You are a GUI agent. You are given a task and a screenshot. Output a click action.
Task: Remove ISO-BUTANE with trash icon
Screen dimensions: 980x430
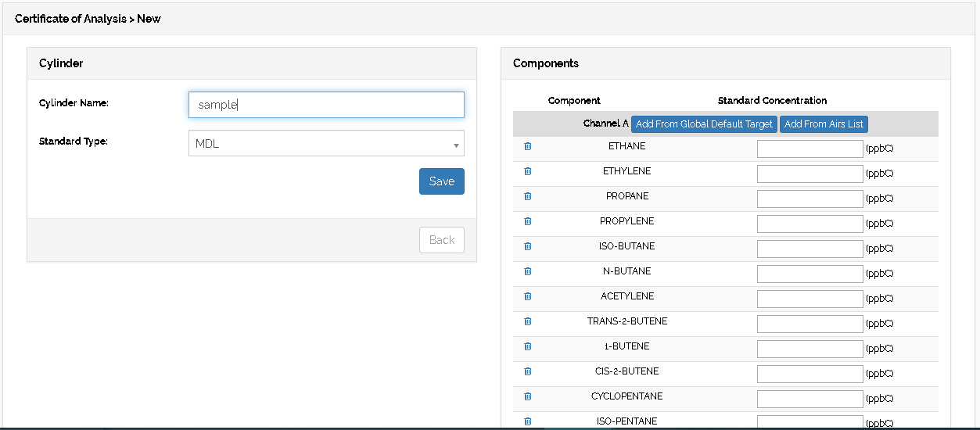528,246
